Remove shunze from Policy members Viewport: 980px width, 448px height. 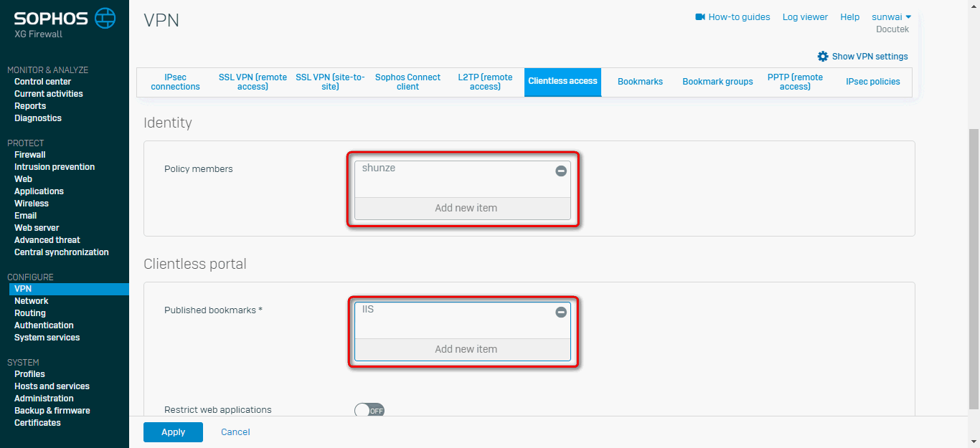561,171
